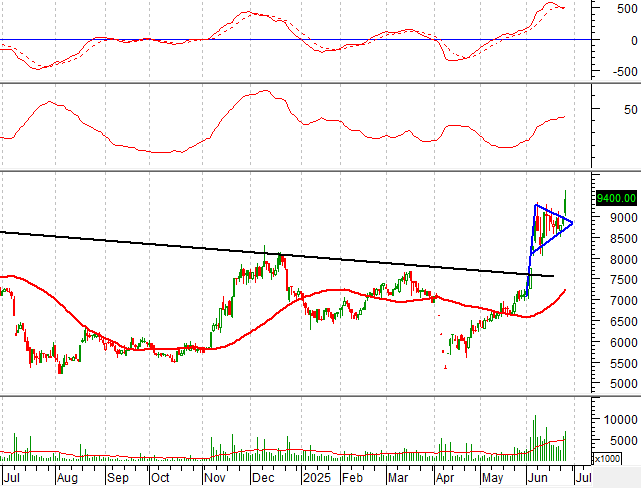Click the 6500 price axis value

coord(623,321)
